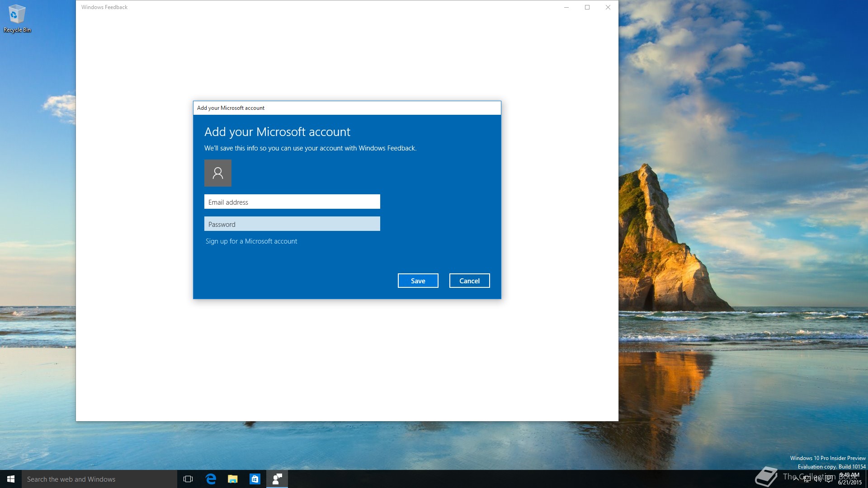This screenshot has width=868, height=488.
Task: Click the taskbar clock showing 6/21/2015
Action: pos(850,479)
